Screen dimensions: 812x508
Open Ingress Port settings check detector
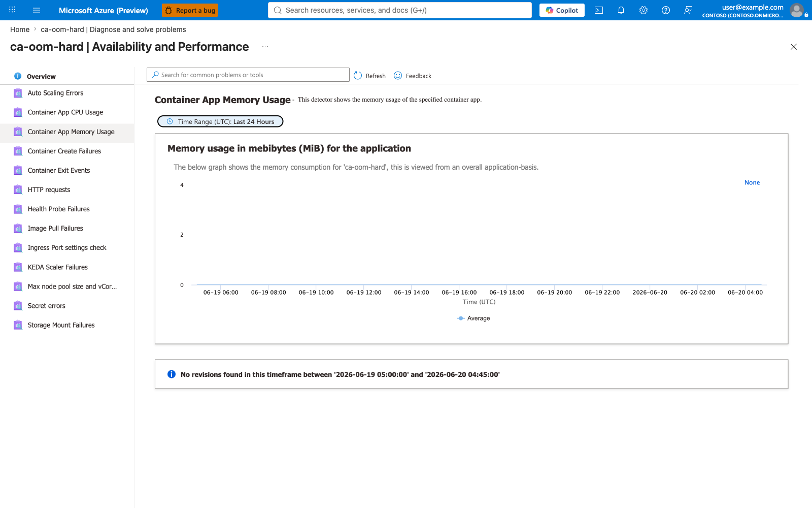67,247
